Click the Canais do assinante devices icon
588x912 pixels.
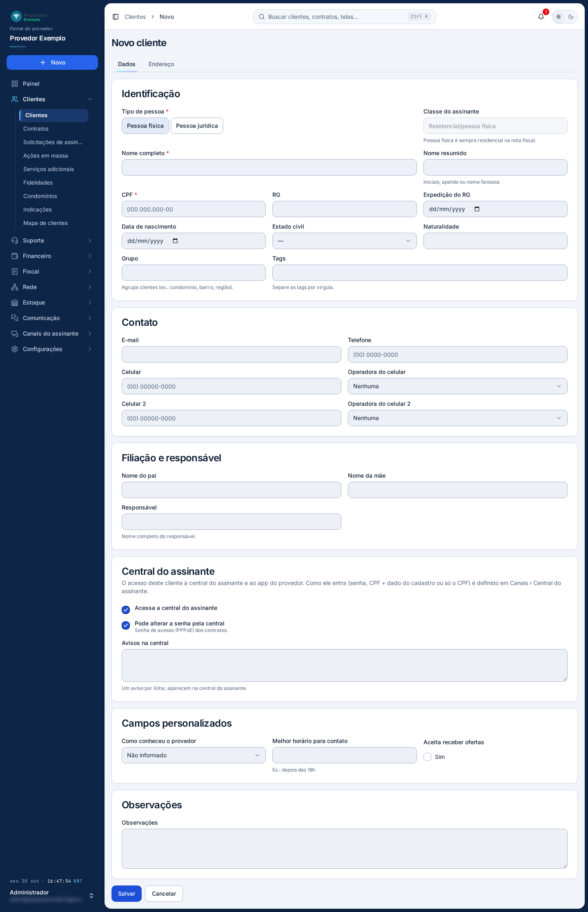[x=15, y=334]
